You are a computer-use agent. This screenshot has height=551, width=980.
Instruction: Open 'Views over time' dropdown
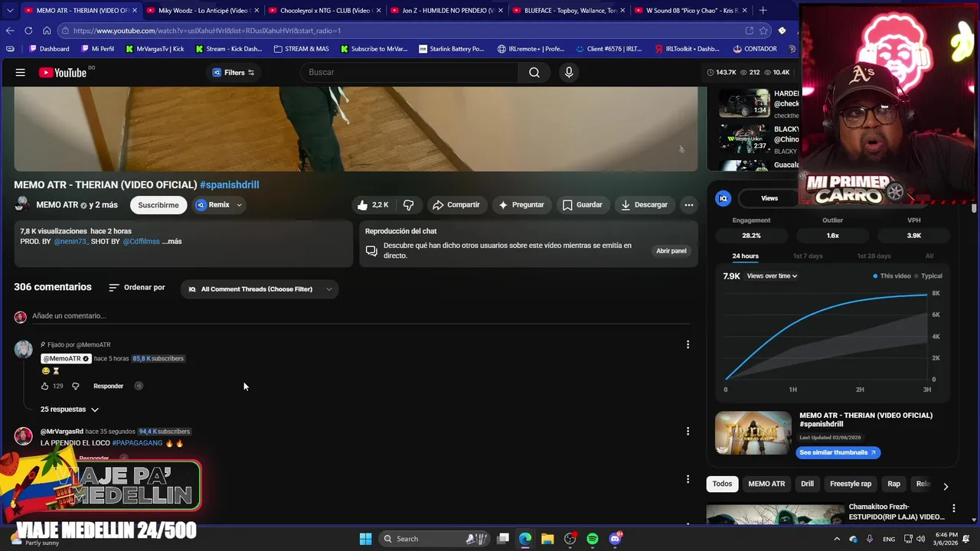pyautogui.click(x=772, y=276)
